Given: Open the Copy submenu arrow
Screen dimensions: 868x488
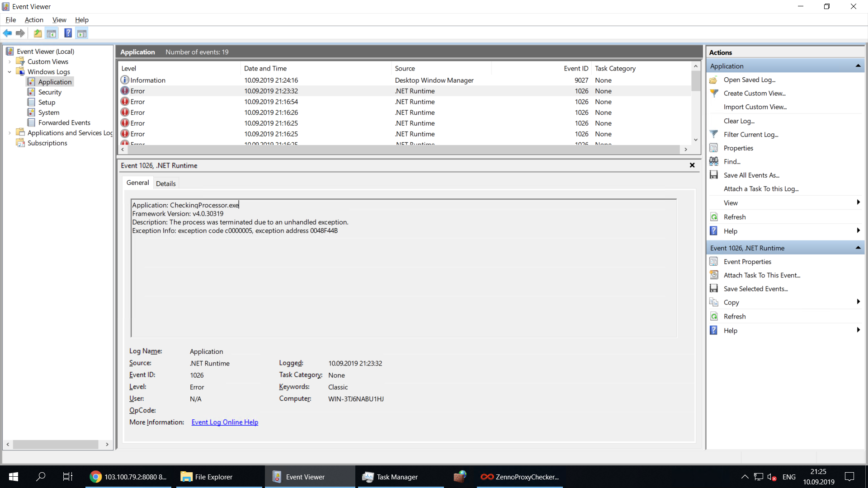Looking at the screenshot, I should (x=858, y=302).
